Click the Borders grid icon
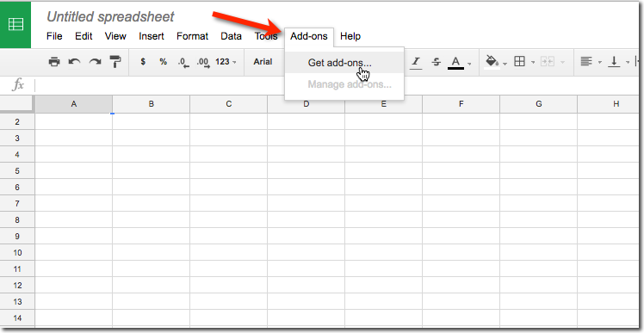 tap(519, 62)
